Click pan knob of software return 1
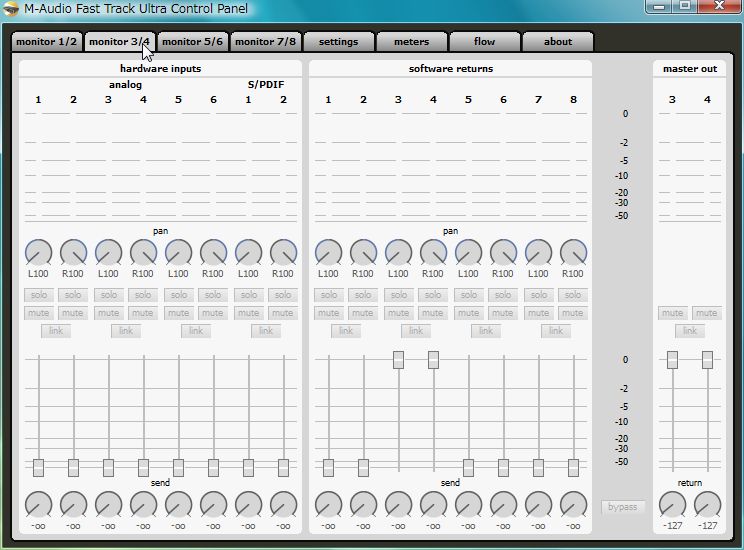Image resolution: width=744 pixels, height=550 pixels. click(328, 252)
